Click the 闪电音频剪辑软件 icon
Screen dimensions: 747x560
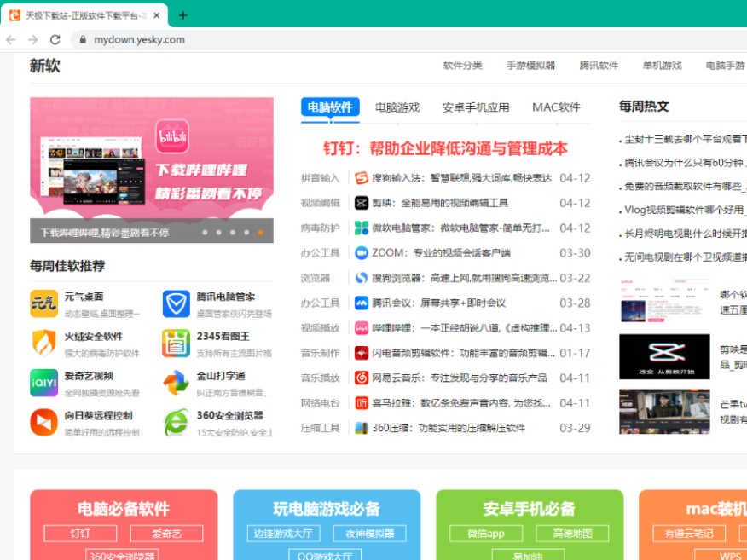[x=362, y=353]
